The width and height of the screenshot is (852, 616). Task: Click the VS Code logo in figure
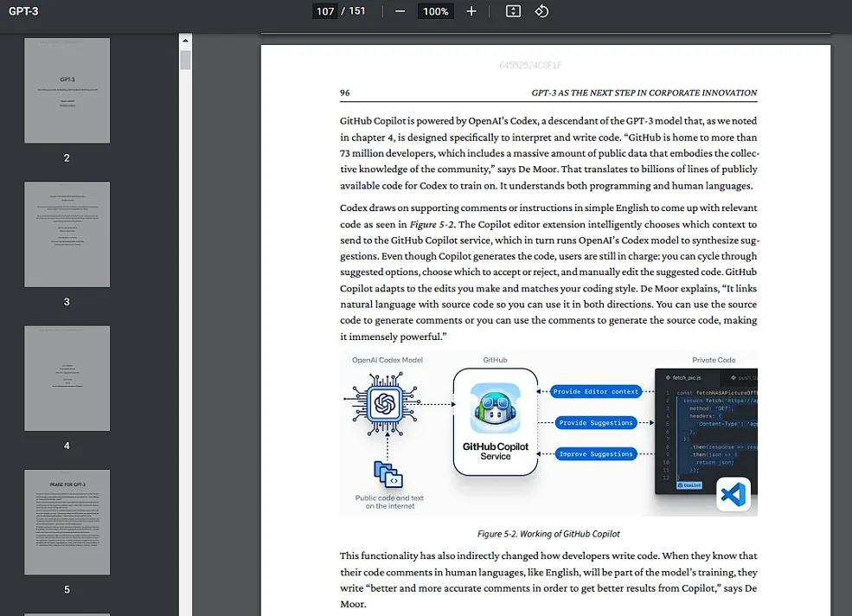coord(733,495)
